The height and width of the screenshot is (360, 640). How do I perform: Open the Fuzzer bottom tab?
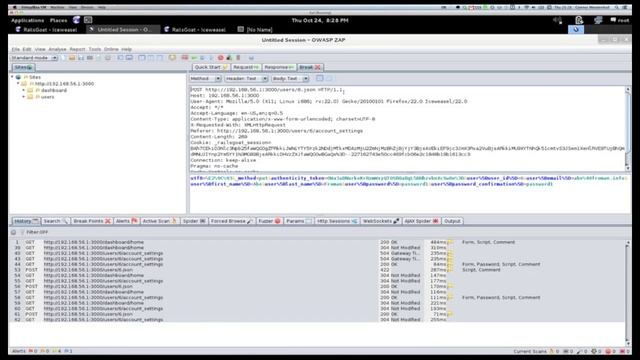point(269,221)
